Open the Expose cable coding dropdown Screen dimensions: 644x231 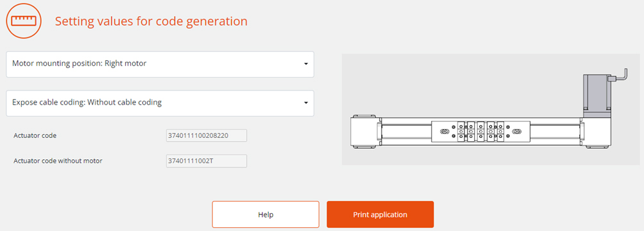coord(160,103)
